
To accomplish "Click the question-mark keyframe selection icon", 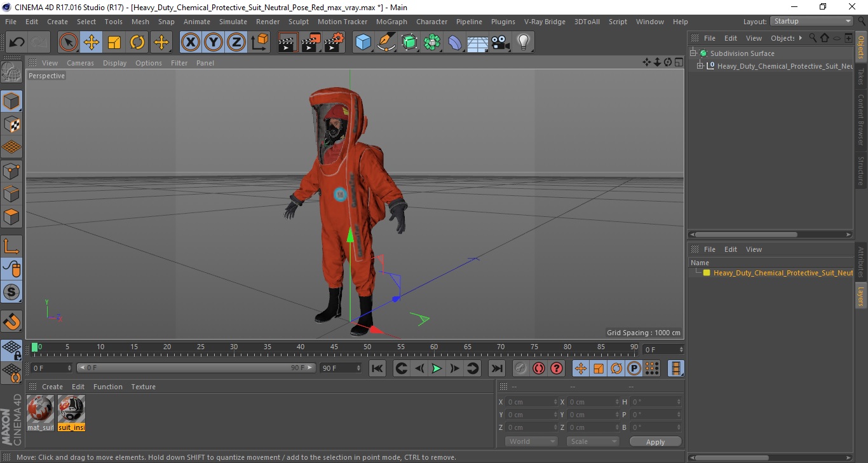I will click(557, 368).
